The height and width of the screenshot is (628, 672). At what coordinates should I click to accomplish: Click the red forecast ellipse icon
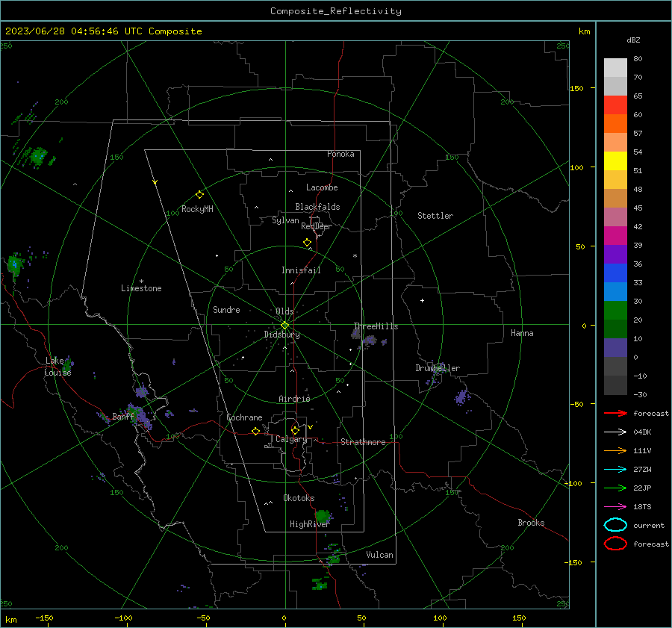(x=615, y=544)
